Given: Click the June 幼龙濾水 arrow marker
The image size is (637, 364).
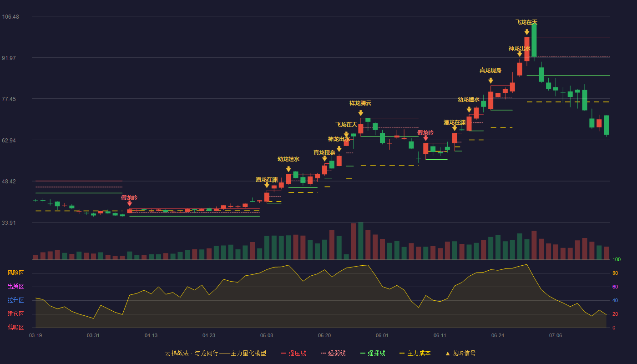Looking at the screenshot, I should [x=469, y=110].
